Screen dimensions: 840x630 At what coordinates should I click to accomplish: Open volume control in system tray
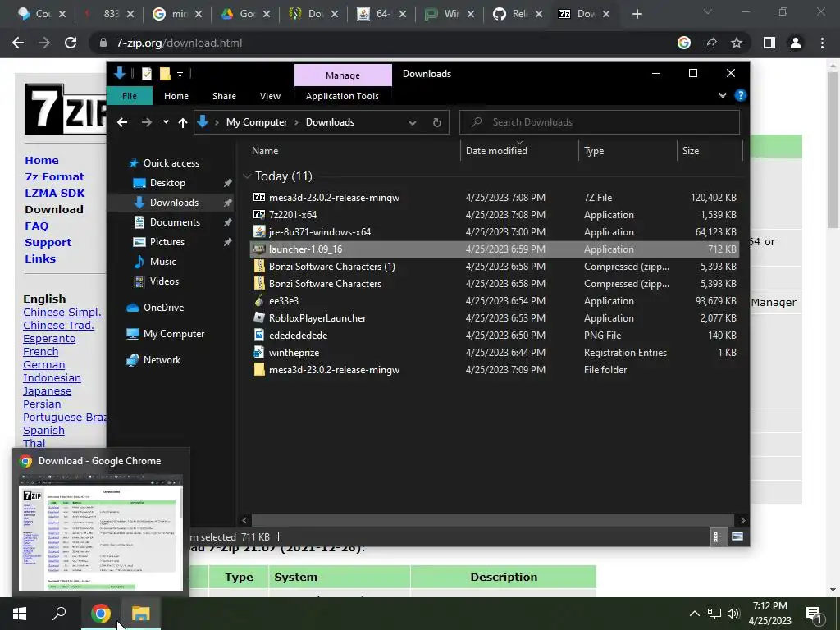click(x=733, y=614)
